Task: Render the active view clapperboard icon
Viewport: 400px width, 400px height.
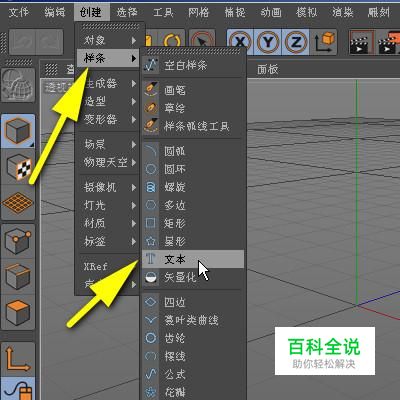Action: coord(360,42)
